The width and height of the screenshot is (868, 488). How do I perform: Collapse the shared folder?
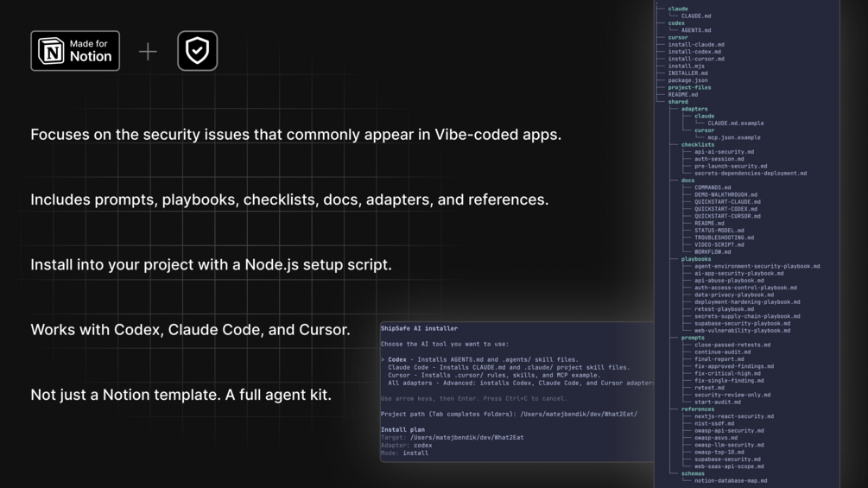pyautogui.click(x=678, y=102)
